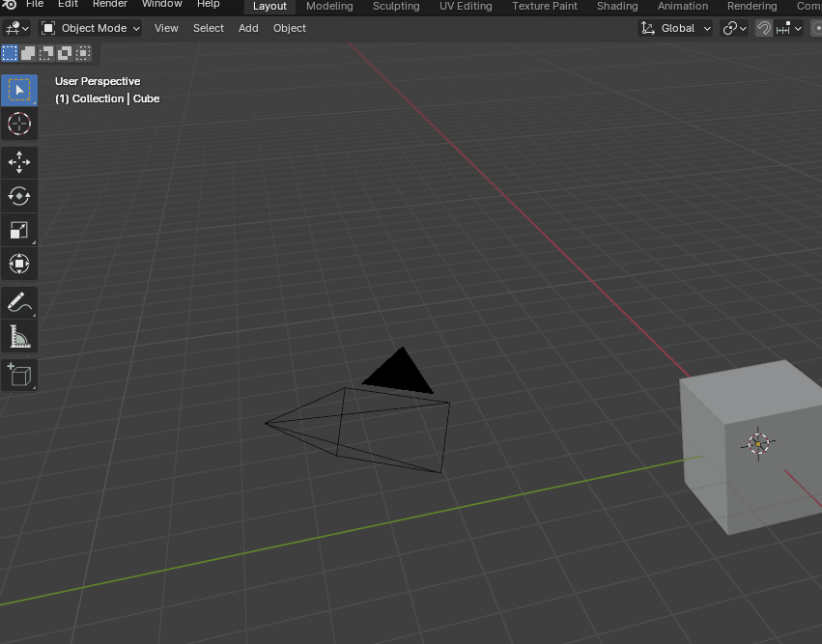The height and width of the screenshot is (644, 822).
Task: Open the Blender logo menu
Action: [x=10, y=4]
